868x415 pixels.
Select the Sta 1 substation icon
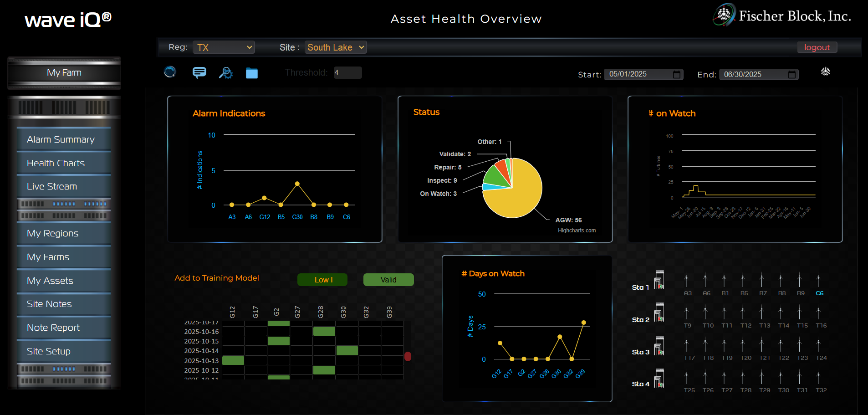(659, 280)
